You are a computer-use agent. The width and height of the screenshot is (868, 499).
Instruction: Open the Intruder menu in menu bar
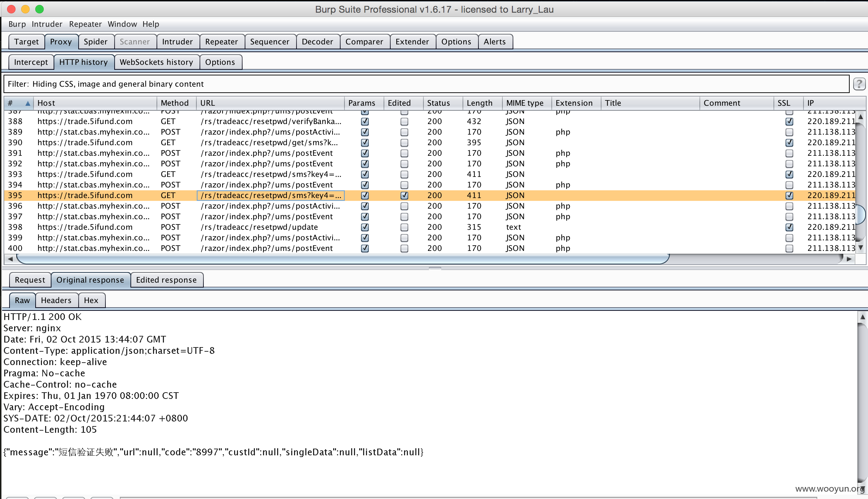point(47,24)
